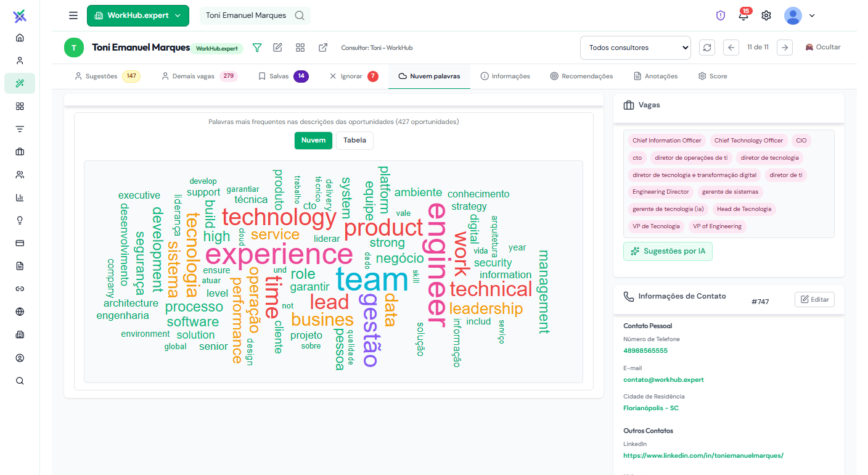
Task: Open the magnifier icon in the sidebar
Action: tap(20, 381)
